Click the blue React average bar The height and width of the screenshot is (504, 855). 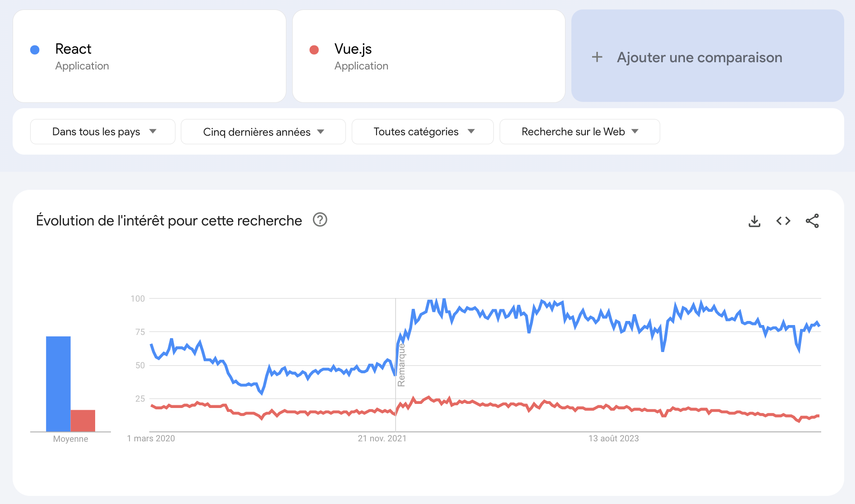[58, 383]
